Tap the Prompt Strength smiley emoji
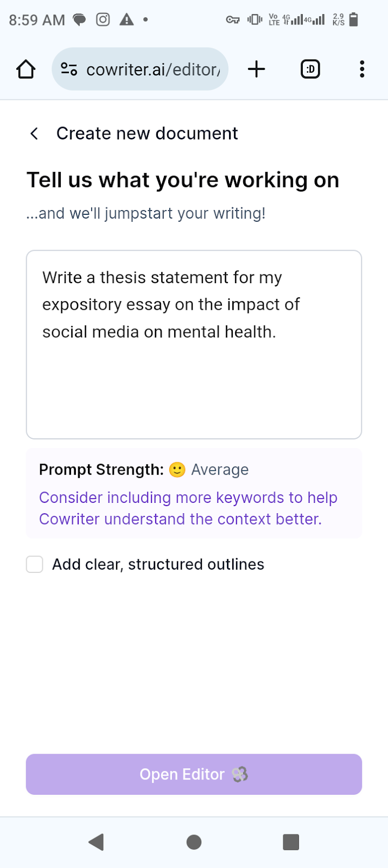This screenshot has width=388, height=868. [x=177, y=470]
